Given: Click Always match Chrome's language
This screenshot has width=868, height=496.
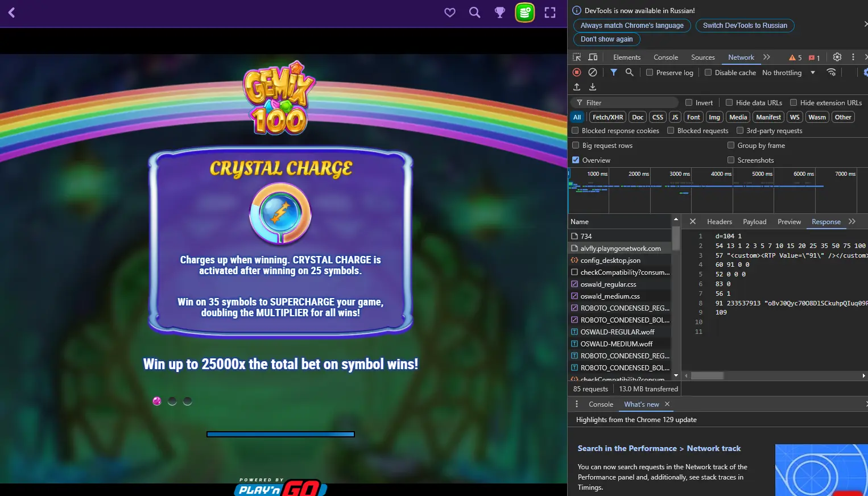Looking at the screenshot, I should click(x=632, y=26).
